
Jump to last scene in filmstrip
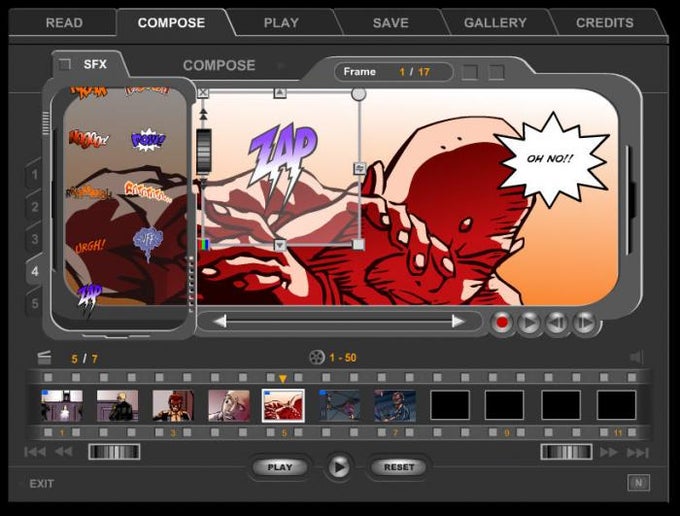[638, 453]
